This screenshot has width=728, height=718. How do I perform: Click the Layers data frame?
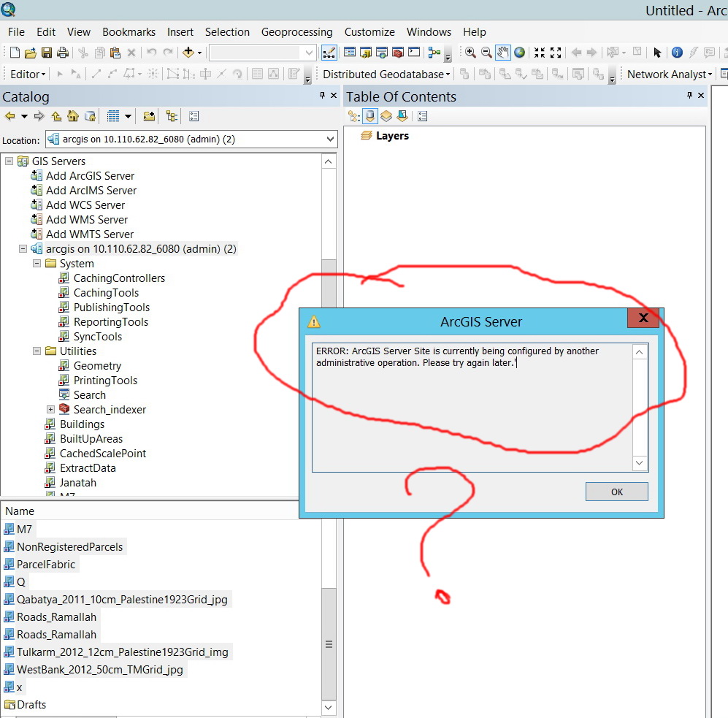[x=392, y=136]
